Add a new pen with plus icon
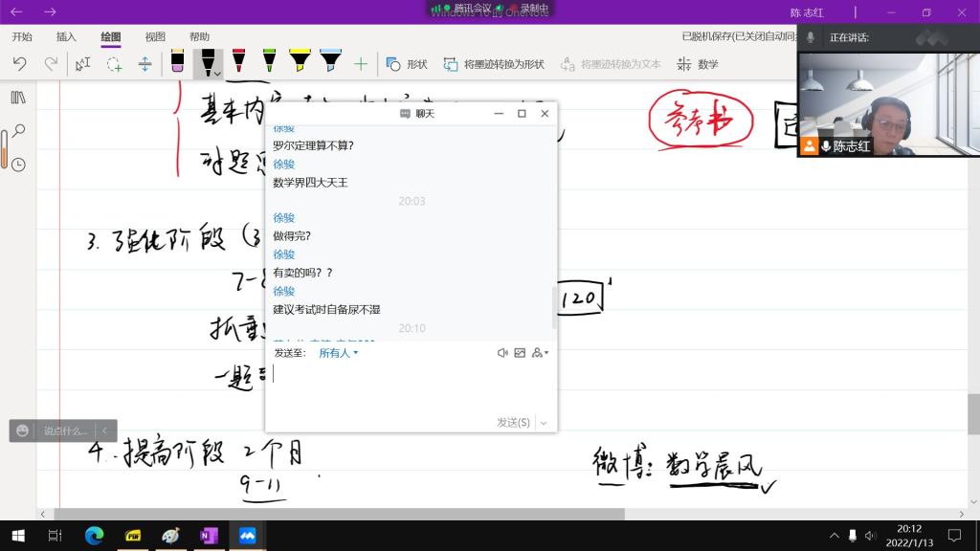The width and height of the screenshot is (980, 551). (361, 64)
